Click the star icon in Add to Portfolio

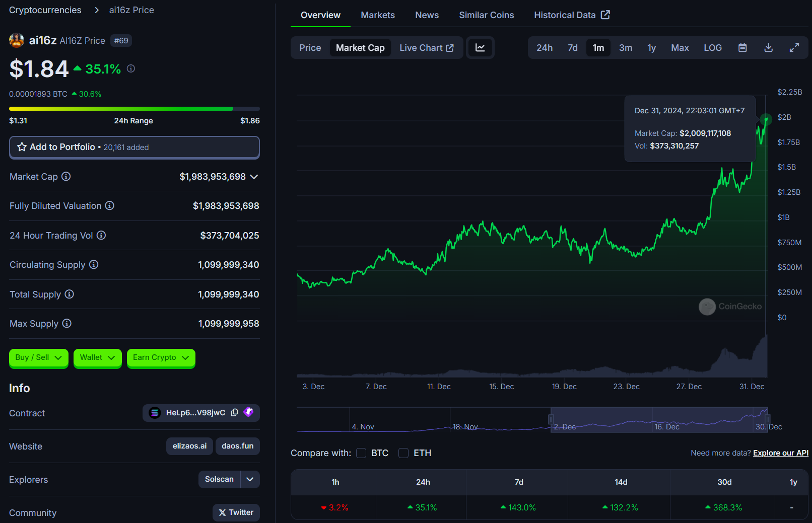click(x=22, y=147)
